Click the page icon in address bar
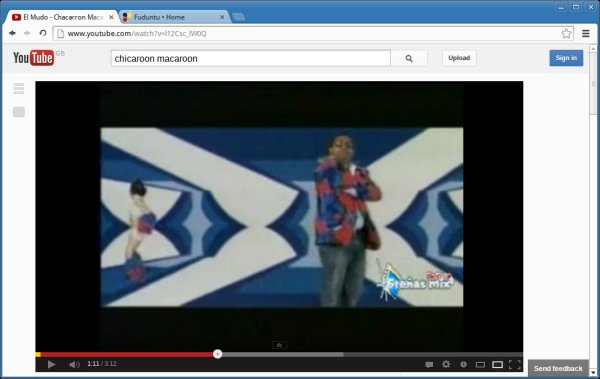 click(60, 34)
